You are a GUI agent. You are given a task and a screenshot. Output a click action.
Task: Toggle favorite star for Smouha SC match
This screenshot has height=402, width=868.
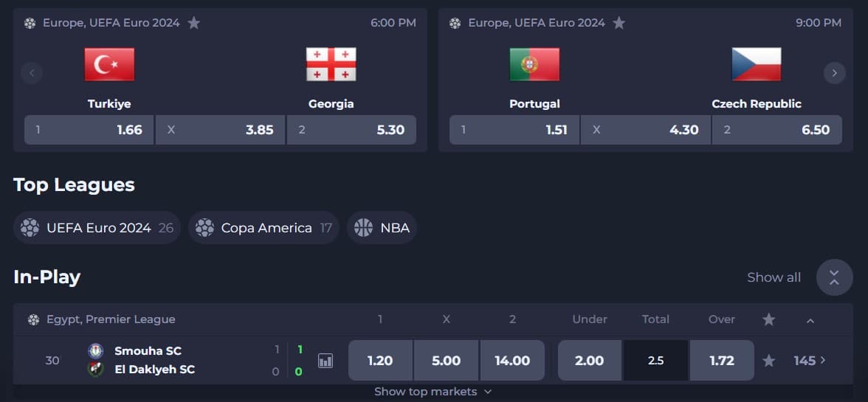[x=768, y=361]
